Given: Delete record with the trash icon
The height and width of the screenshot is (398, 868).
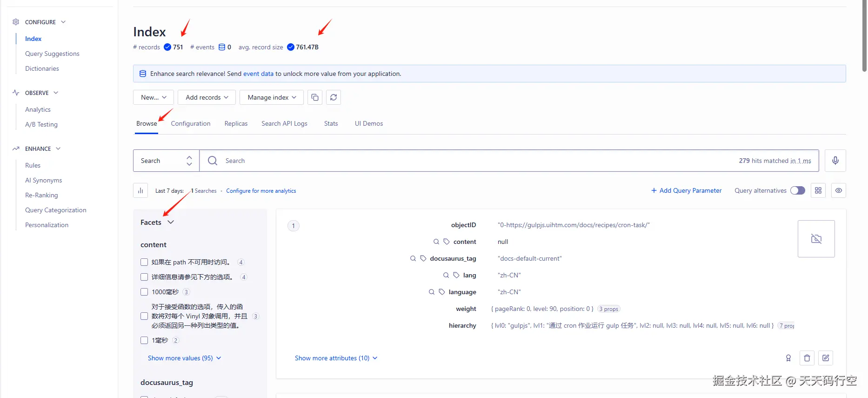Looking at the screenshot, I should pyautogui.click(x=807, y=358).
